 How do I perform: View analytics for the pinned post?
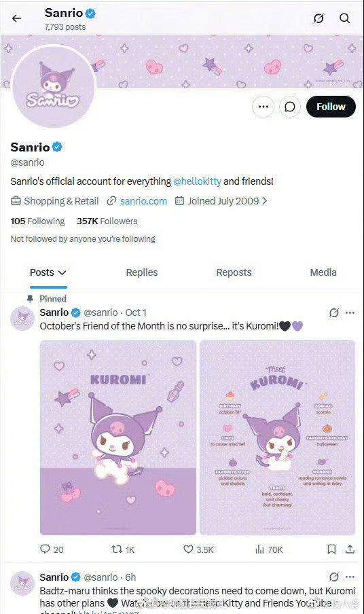point(269,549)
